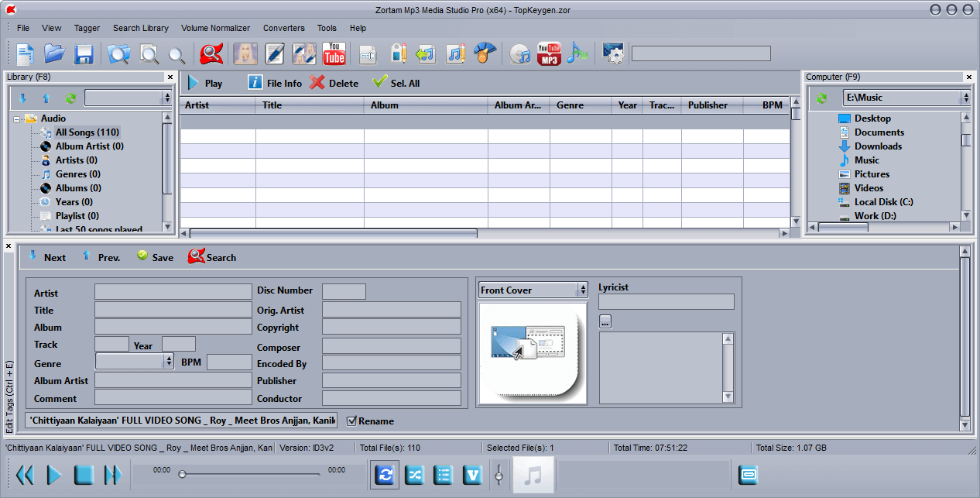Click the Delete button
980x498 pixels.
tap(334, 83)
